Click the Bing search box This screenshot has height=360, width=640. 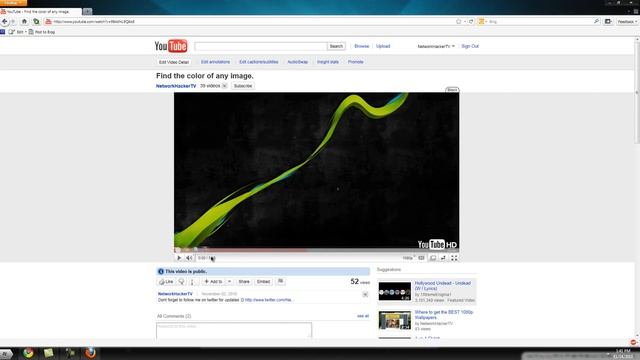pyautogui.click(x=540, y=21)
